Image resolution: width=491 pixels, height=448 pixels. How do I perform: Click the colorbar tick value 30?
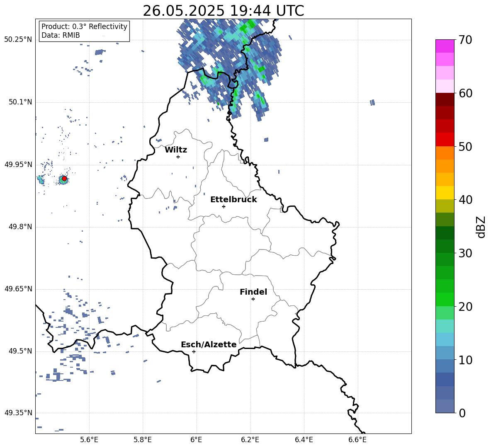[465, 253]
